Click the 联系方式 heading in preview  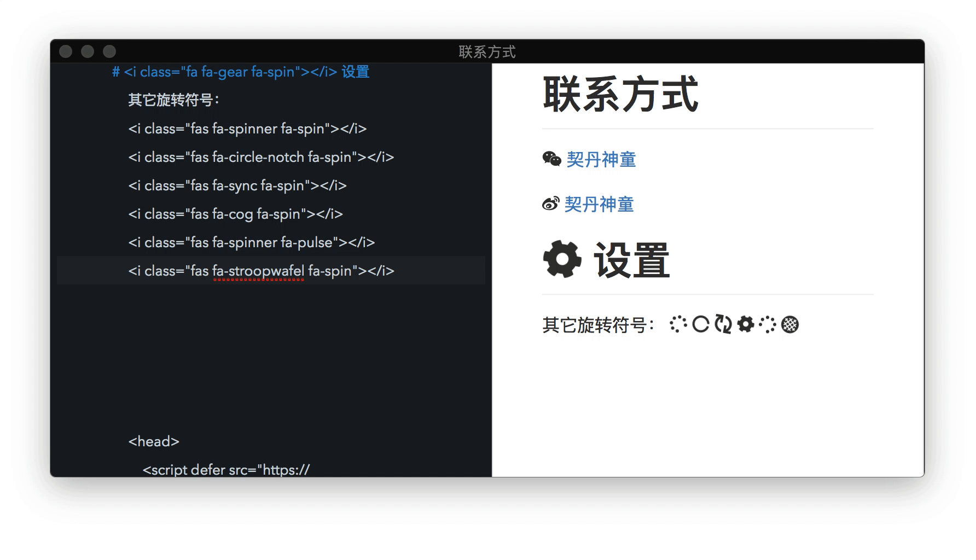(x=620, y=94)
